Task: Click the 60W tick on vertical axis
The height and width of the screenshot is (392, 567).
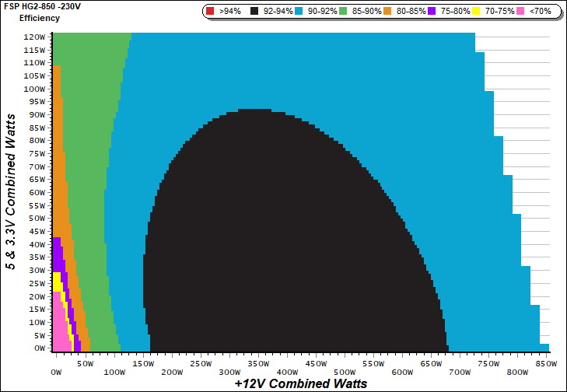Action: pyautogui.click(x=36, y=193)
